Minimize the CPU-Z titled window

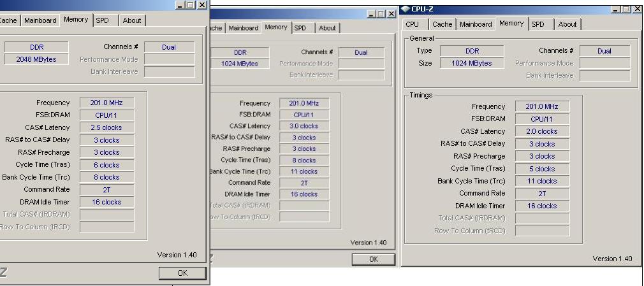(x=616, y=9)
